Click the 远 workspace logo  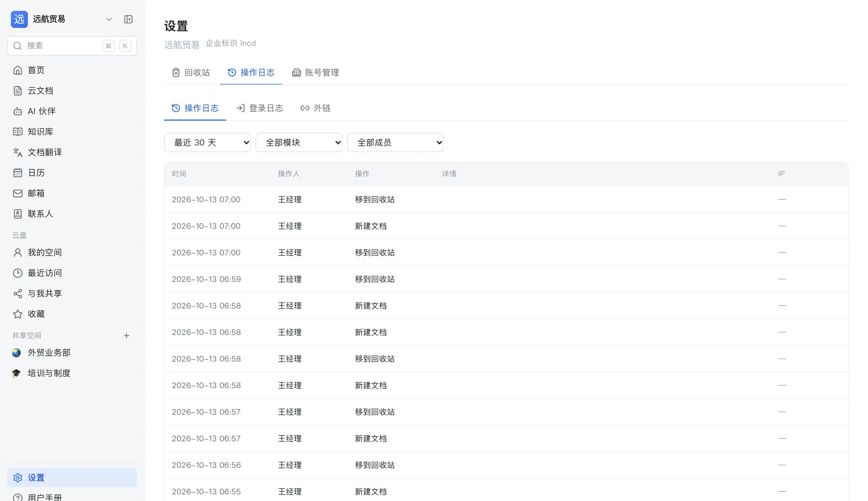[19, 19]
